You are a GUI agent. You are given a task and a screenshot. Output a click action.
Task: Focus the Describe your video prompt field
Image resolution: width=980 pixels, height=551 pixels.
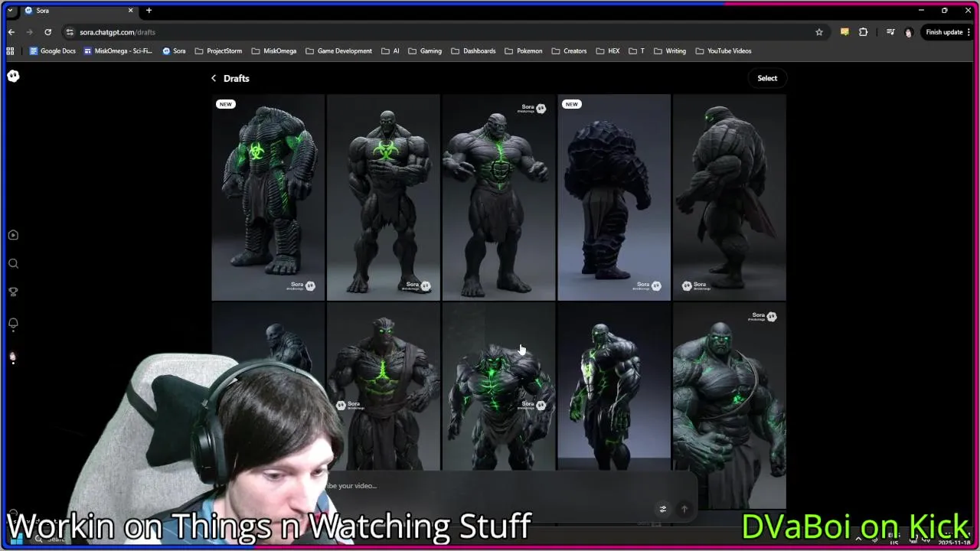click(x=490, y=486)
